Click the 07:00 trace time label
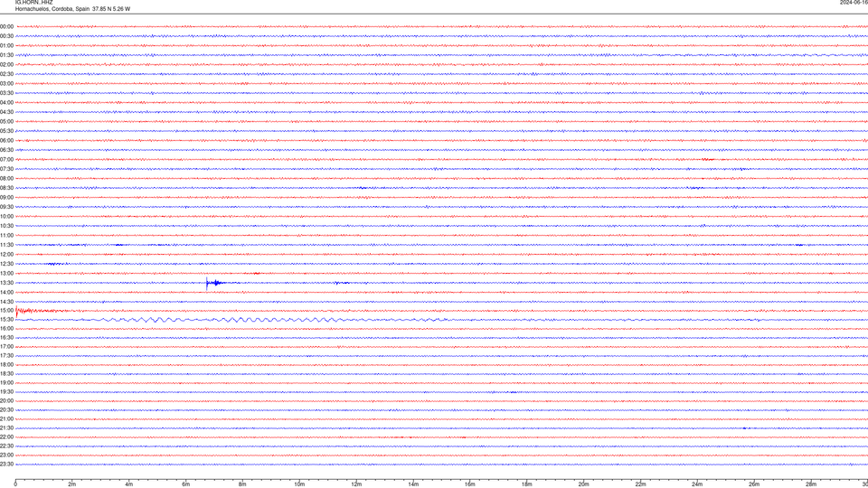This screenshot has width=868, height=488. 6,159
